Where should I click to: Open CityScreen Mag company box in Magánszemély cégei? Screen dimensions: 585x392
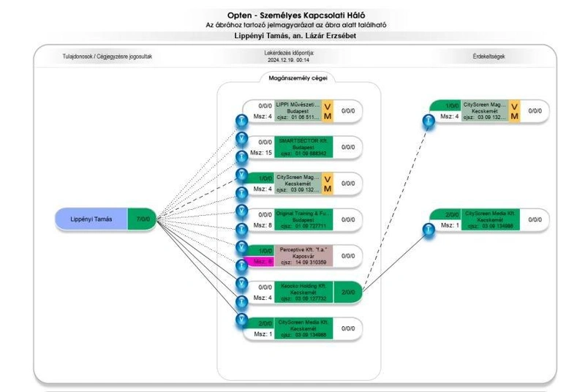[x=298, y=184]
